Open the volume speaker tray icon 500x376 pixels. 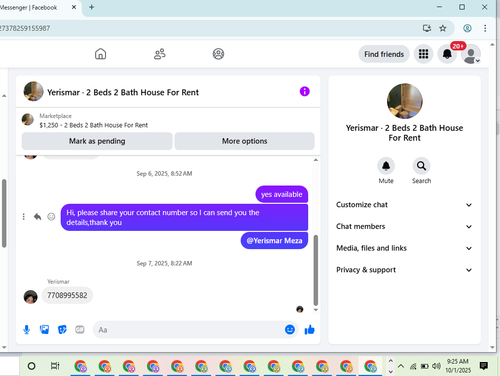click(436, 366)
